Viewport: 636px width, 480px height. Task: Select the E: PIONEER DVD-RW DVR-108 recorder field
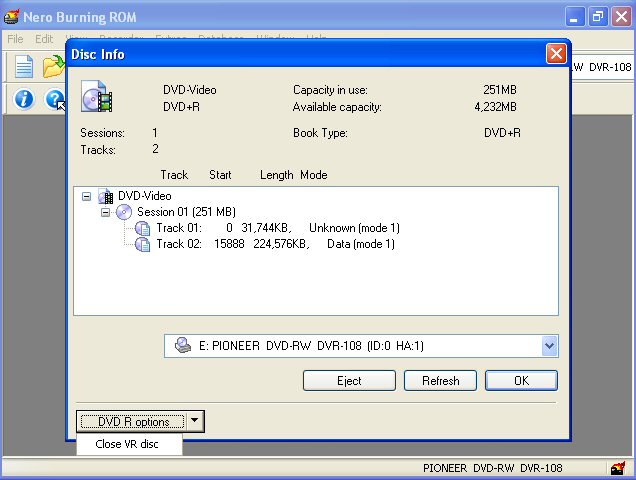pyautogui.click(x=361, y=346)
